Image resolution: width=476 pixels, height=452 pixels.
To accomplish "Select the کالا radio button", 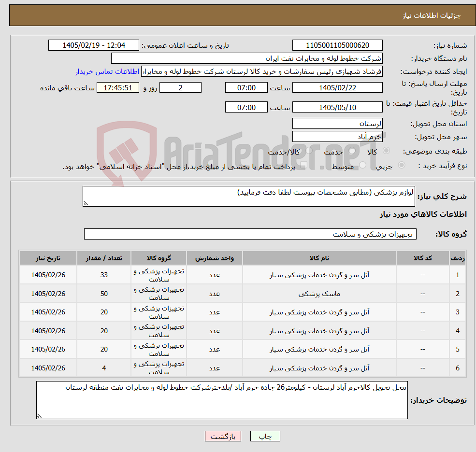I will pyautogui.click(x=387, y=151).
